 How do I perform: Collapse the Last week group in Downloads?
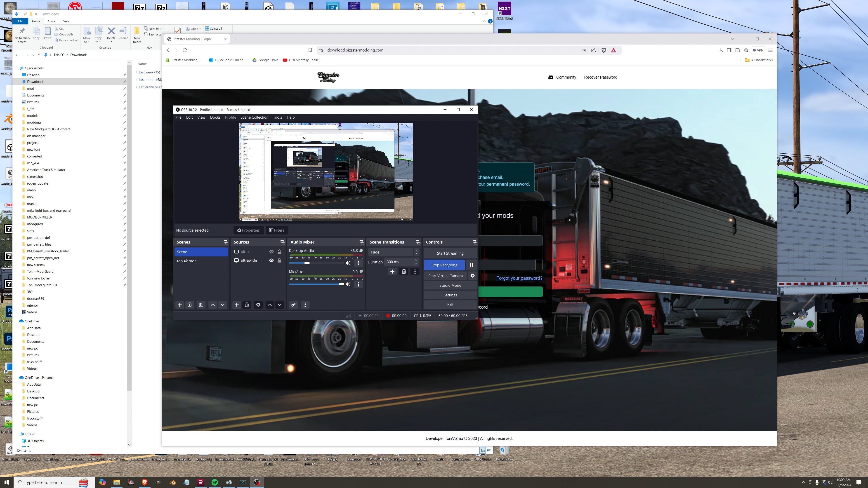click(137, 72)
